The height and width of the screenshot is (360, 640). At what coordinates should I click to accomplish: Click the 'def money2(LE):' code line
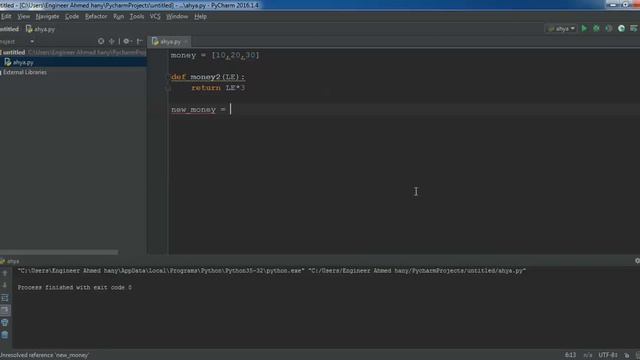[208, 77]
